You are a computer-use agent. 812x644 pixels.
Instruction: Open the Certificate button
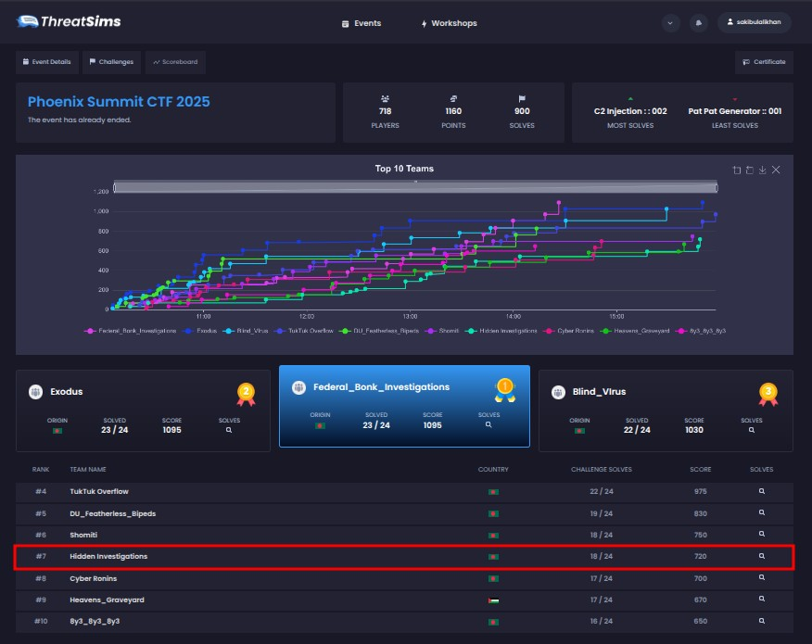[x=764, y=61]
